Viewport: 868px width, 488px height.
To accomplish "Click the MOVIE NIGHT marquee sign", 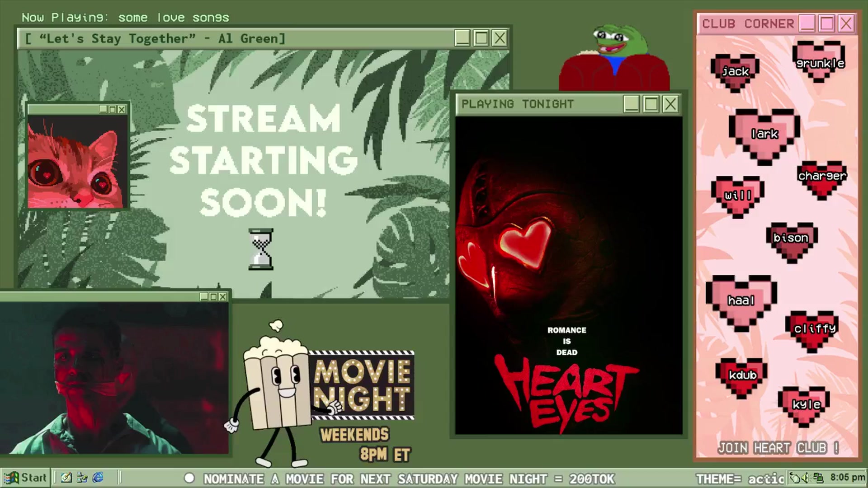I will [x=362, y=385].
